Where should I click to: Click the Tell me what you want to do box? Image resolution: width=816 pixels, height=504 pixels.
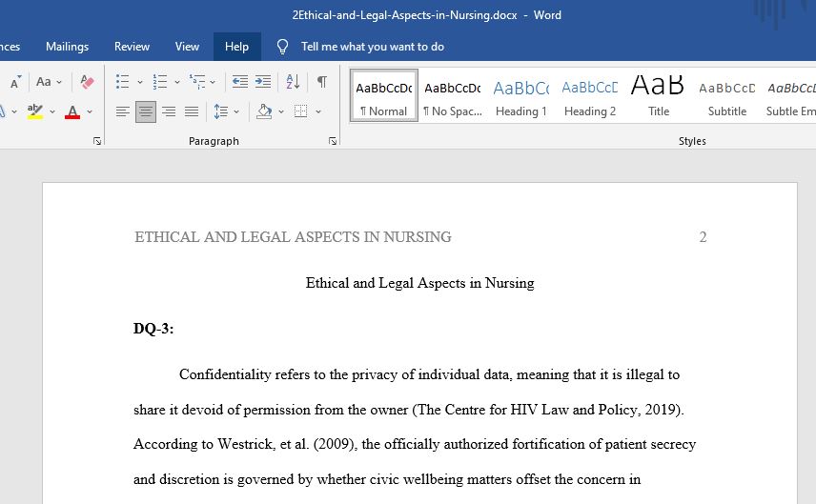373,47
